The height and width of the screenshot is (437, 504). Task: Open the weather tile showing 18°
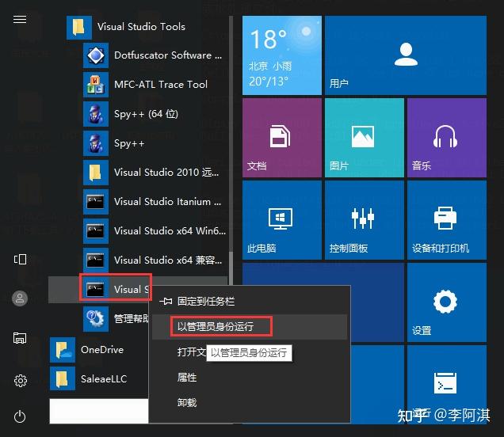click(x=282, y=55)
